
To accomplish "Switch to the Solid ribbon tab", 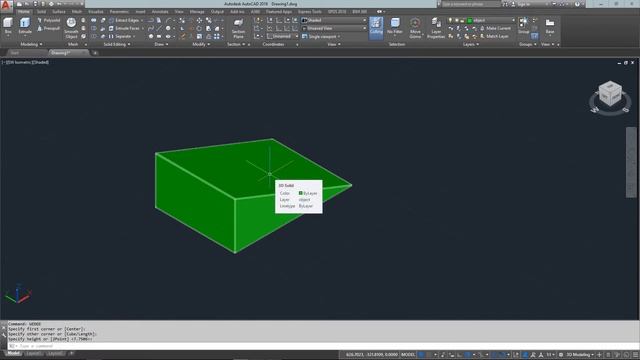I will (41, 12).
